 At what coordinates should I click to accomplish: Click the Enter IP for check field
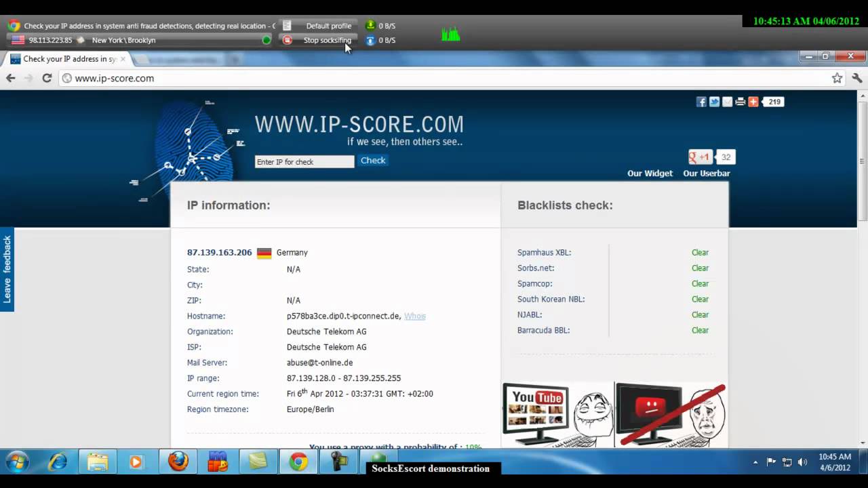point(304,161)
